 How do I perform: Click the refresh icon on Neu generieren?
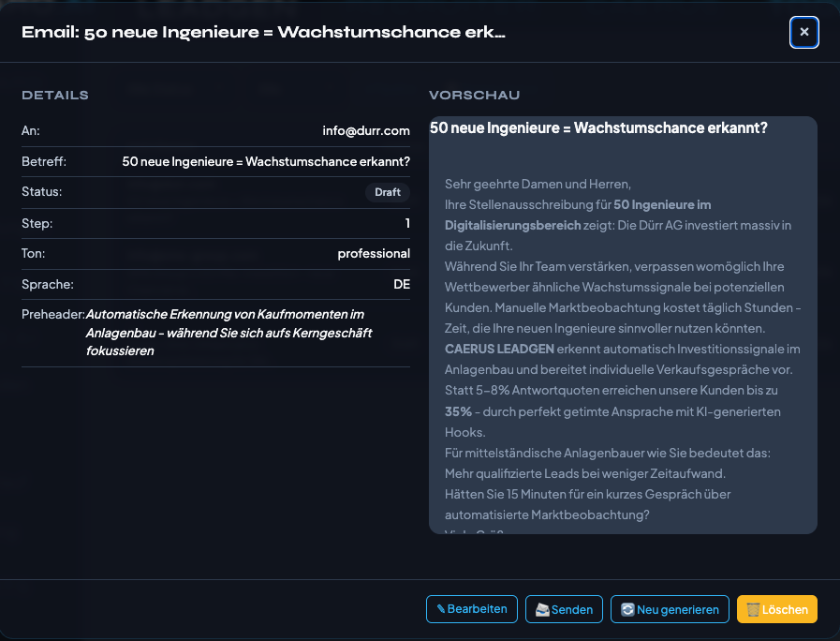pyautogui.click(x=627, y=610)
